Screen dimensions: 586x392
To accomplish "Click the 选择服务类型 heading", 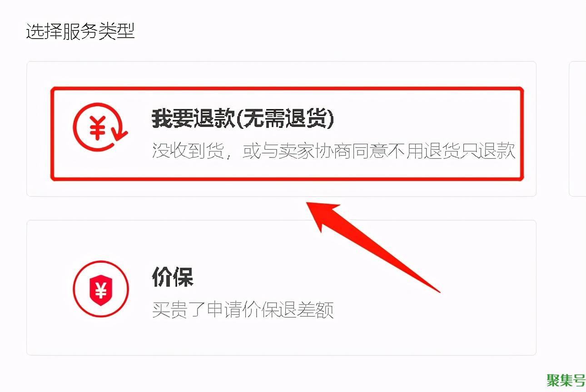I will [80, 32].
